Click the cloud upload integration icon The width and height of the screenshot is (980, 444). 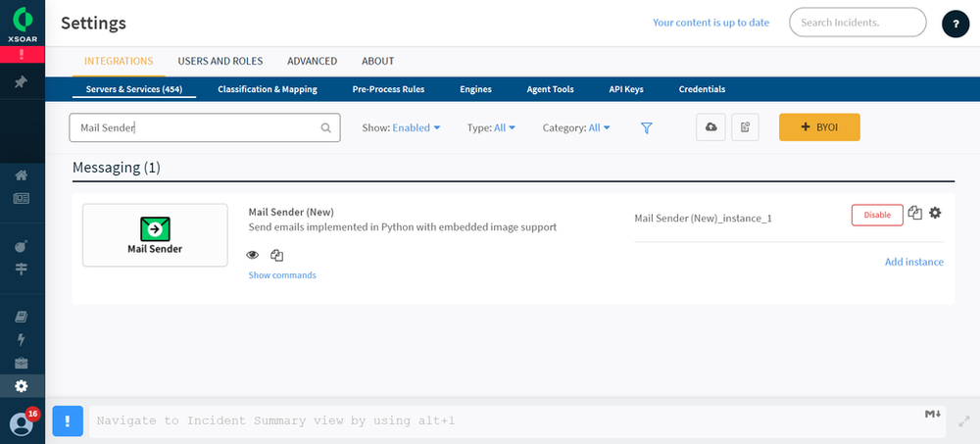(710, 127)
